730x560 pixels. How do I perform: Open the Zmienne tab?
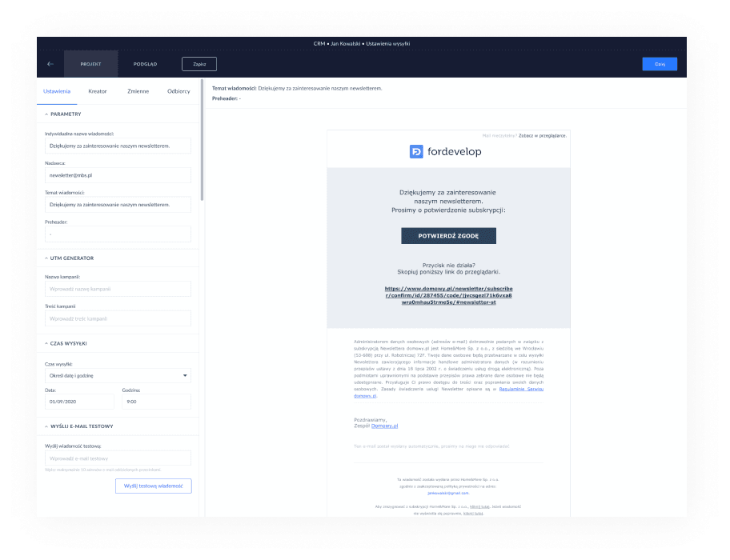click(x=138, y=91)
